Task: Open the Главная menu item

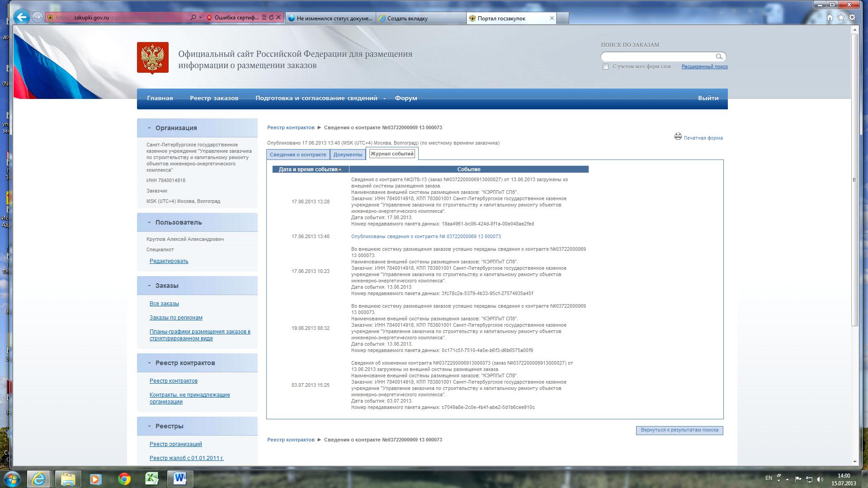Action: click(160, 98)
